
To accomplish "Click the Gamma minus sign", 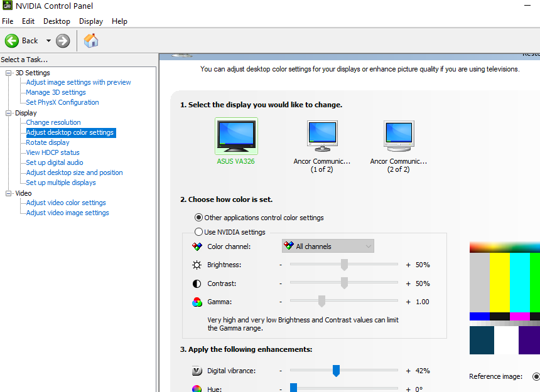I will [x=281, y=302].
